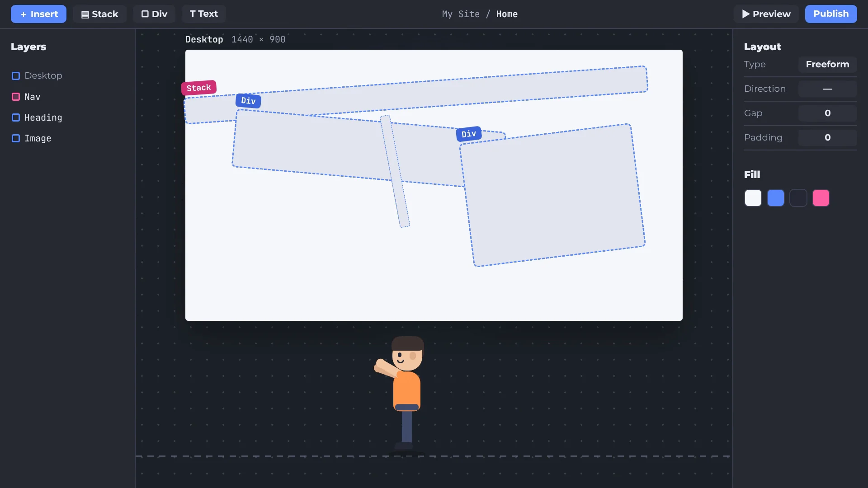Choose the pink fill swatch

click(x=821, y=198)
